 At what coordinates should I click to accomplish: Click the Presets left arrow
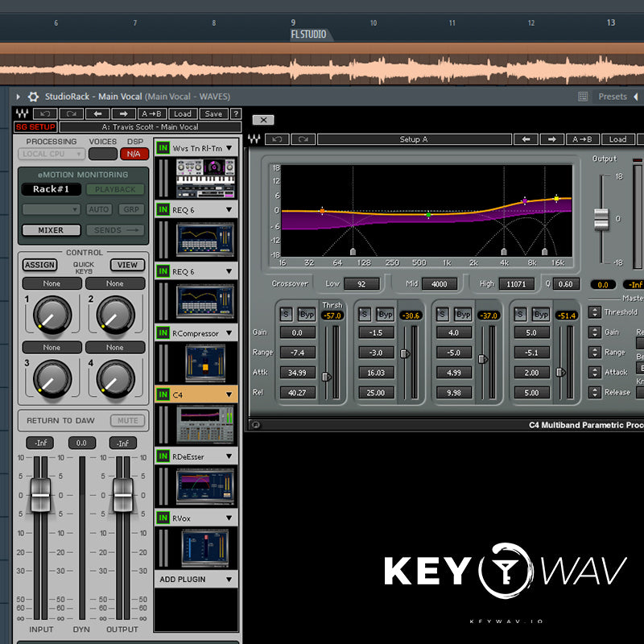pos(636,97)
